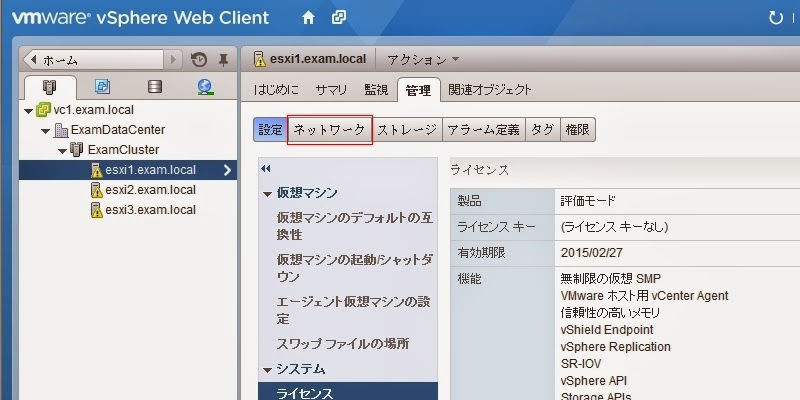Open 仮想マシンのデフォルトの互換性 setting
This screenshot has height=400, width=800.
coord(355,227)
